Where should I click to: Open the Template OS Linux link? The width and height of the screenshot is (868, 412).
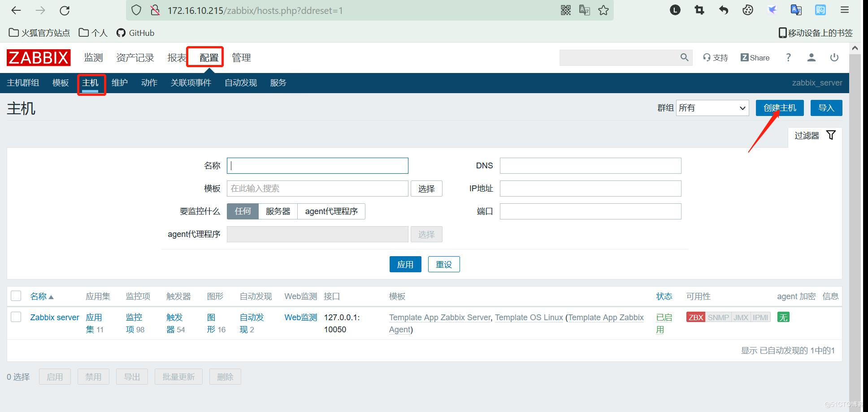[x=529, y=317]
